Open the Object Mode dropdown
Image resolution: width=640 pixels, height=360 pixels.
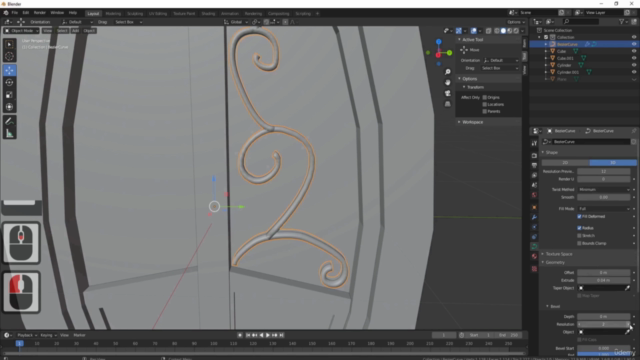coord(21,31)
